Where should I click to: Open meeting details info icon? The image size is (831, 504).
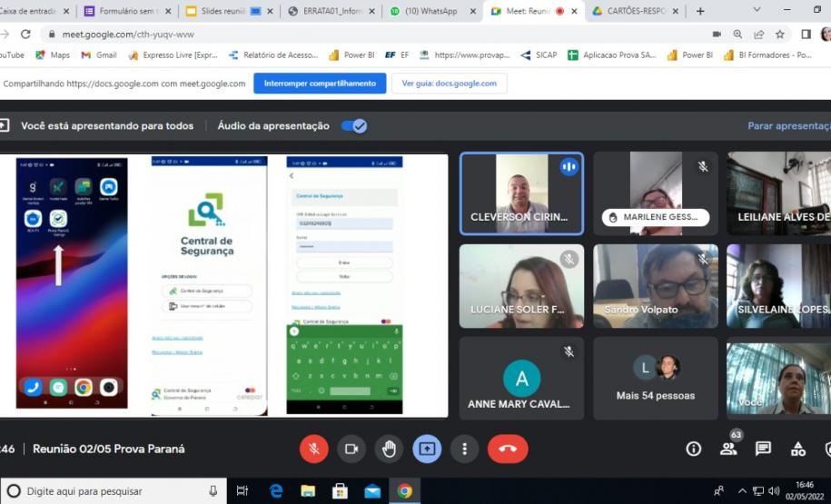pos(694,449)
